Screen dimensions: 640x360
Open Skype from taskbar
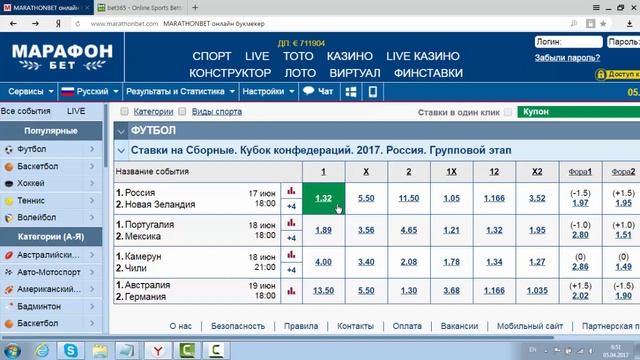(71, 351)
